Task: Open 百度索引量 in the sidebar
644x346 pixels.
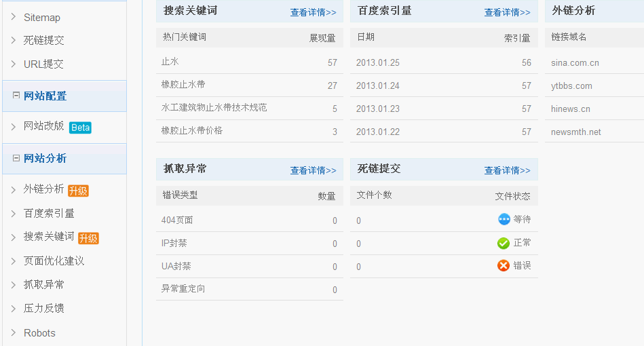Action: [x=49, y=214]
